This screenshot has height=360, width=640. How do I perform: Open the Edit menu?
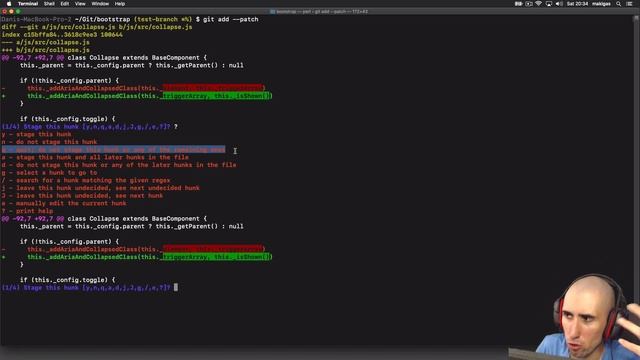tap(65, 4)
